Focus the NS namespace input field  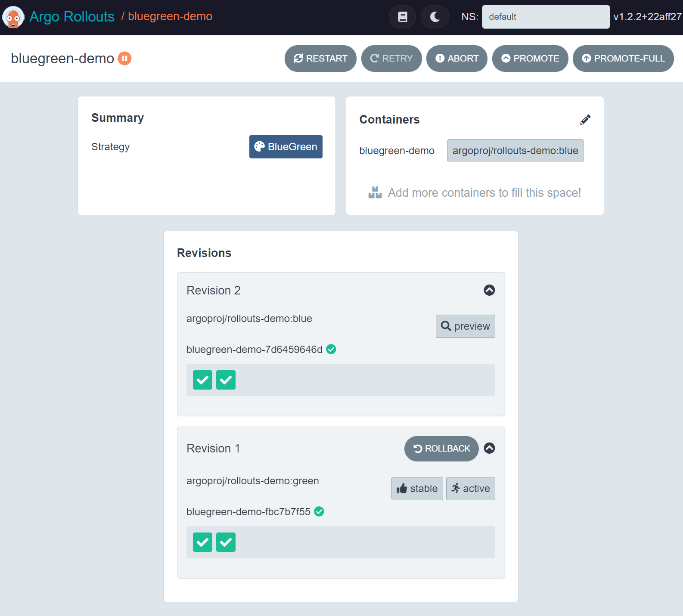tap(546, 17)
